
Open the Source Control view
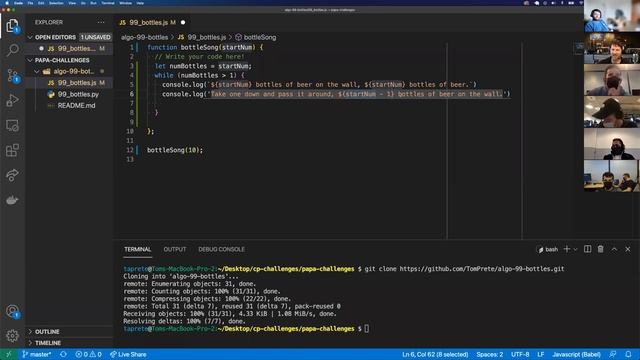click(12, 76)
